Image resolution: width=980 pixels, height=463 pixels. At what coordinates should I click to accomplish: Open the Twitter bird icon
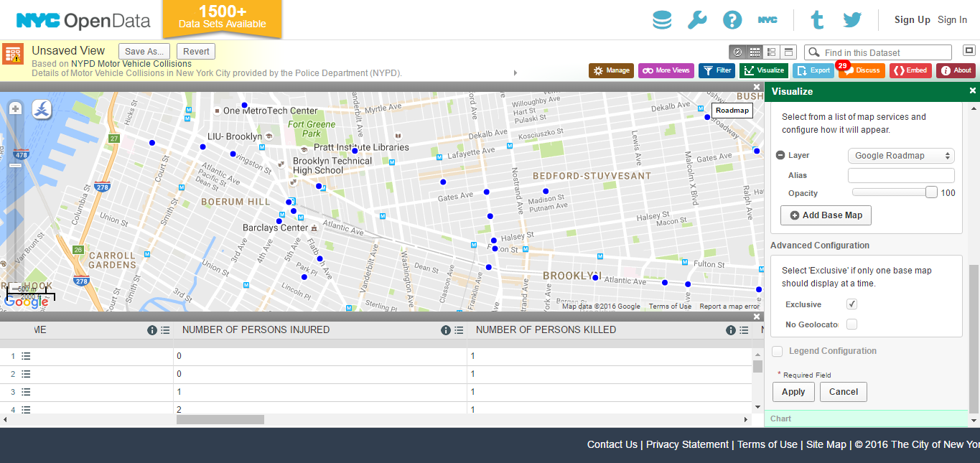click(x=852, y=20)
